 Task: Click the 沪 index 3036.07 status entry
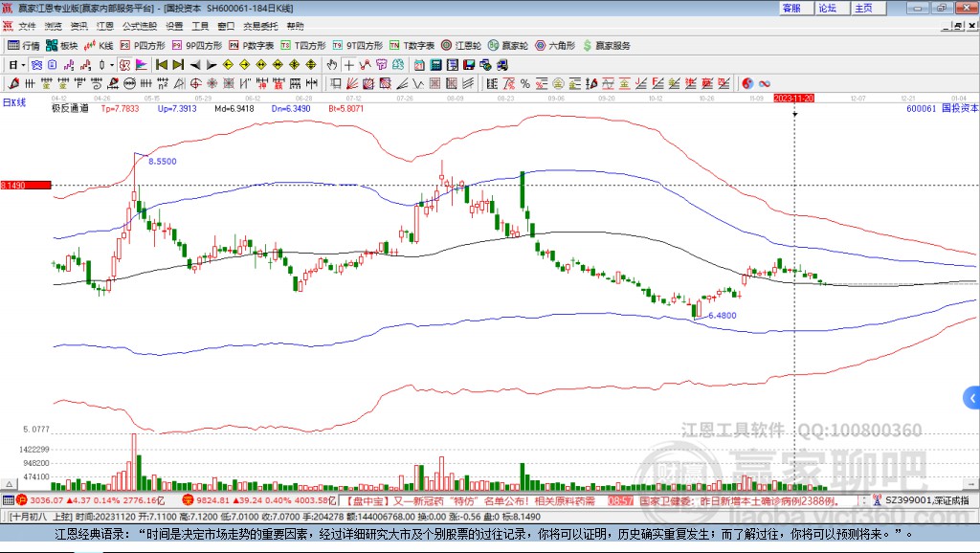pyautogui.click(x=89, y=500)
